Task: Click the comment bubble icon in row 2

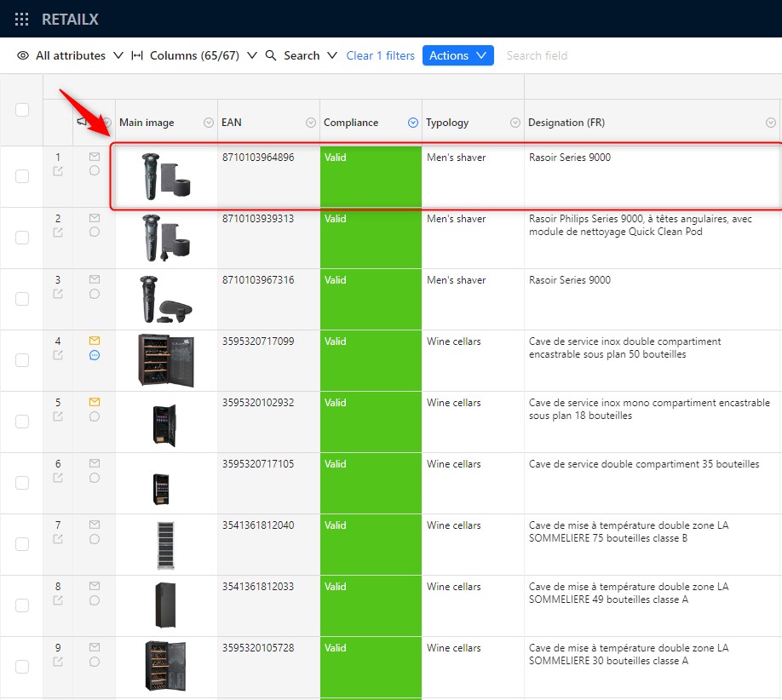Action: (x=95, y=232)
